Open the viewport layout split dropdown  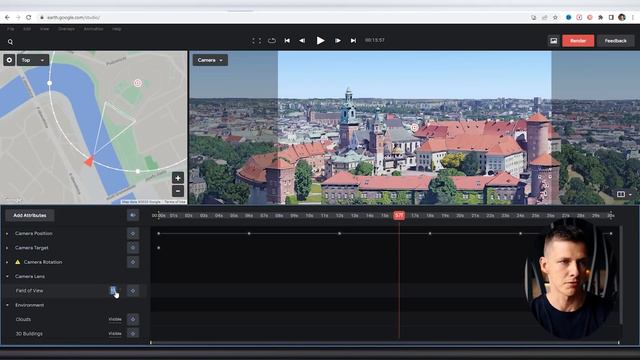click(x=624, y=194)
